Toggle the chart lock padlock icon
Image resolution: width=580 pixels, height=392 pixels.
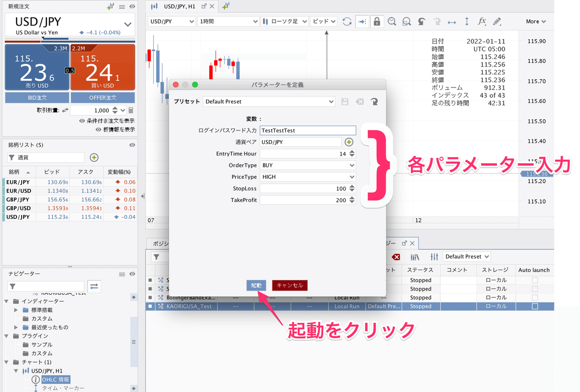[x=377, y=21]
